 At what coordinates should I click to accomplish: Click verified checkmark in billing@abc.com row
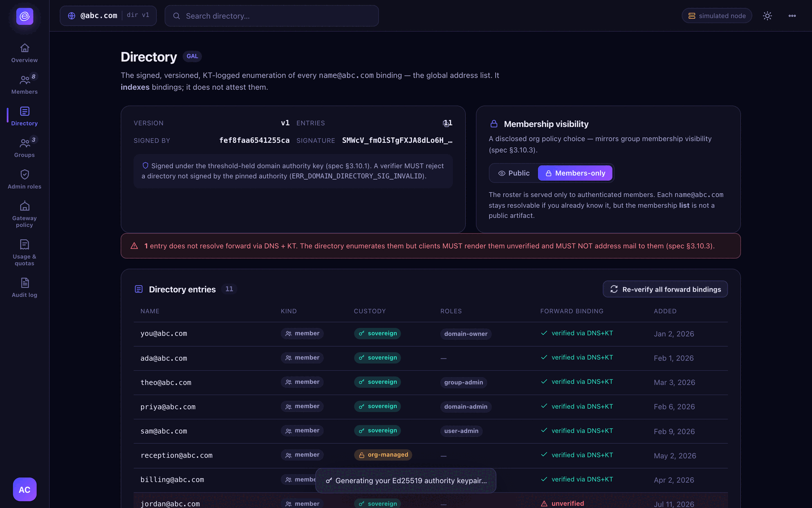[x=544, y=480]
